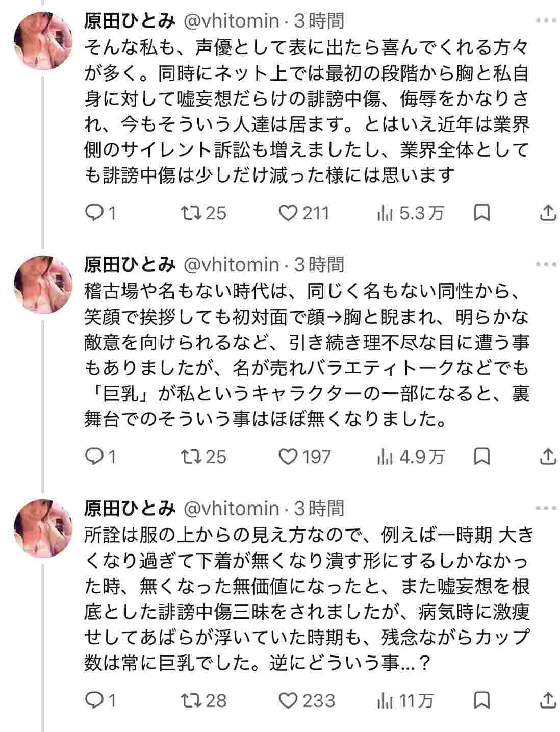
Task: Open more options on third tweet
Action: tap(547, 508)
